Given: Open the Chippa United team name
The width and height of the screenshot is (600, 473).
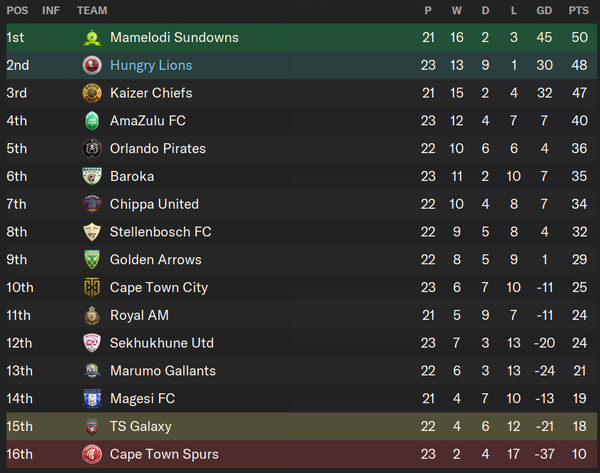Looking at the screenshot, I should (154, 204).
